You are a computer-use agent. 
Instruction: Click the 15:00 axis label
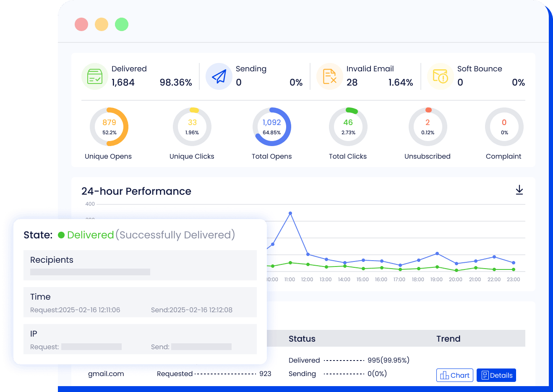coord(363,280)
